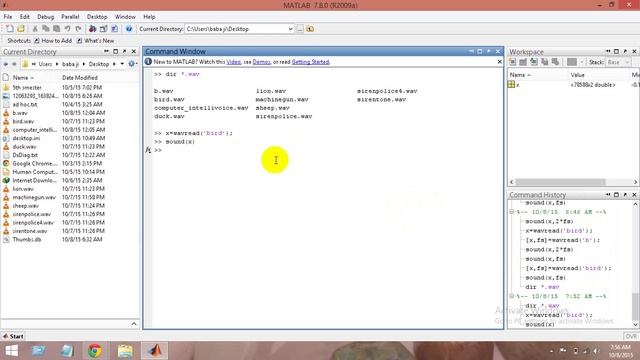Copy using the toolbar copy icon
The image size is (640, 360).
pyautogui.click(x=45, y=29)
